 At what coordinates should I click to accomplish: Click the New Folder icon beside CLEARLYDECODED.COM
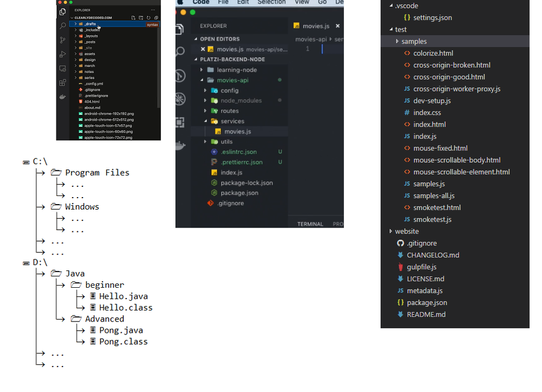pyautogui.click(x=141, y=18)
